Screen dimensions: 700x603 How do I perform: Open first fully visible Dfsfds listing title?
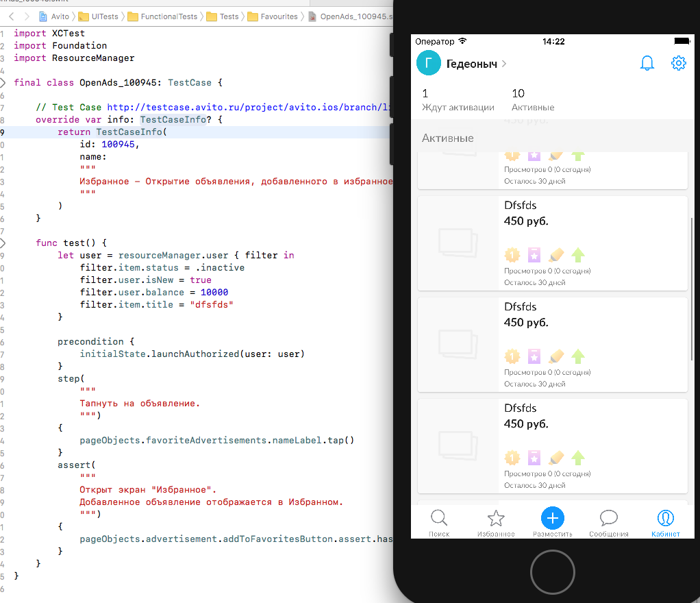(x=520, y=205)
